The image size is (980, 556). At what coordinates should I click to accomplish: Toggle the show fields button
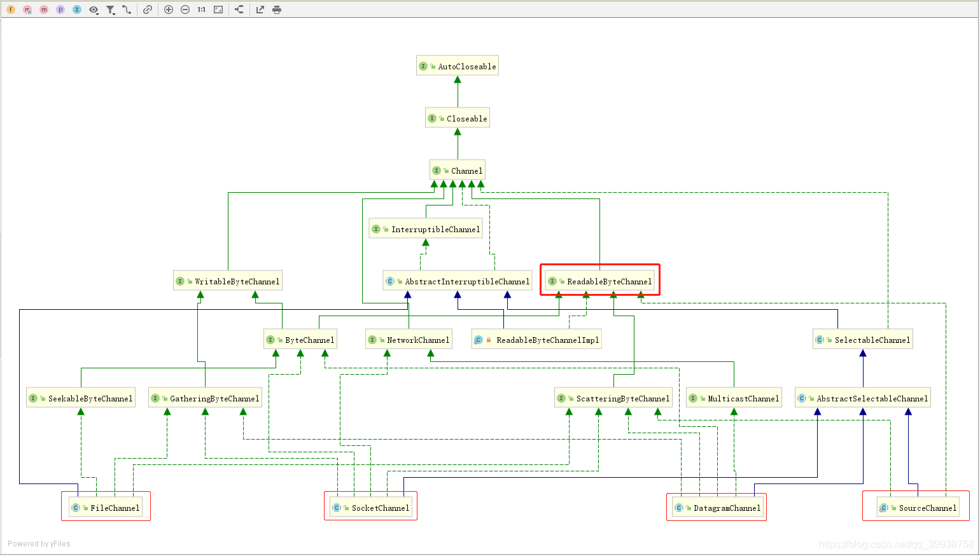point(11,10)
